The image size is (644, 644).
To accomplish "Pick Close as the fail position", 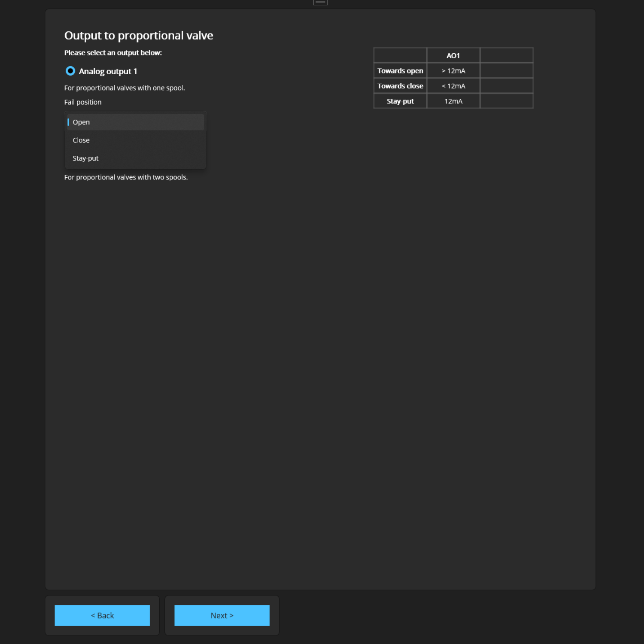I will click(81, 140).
